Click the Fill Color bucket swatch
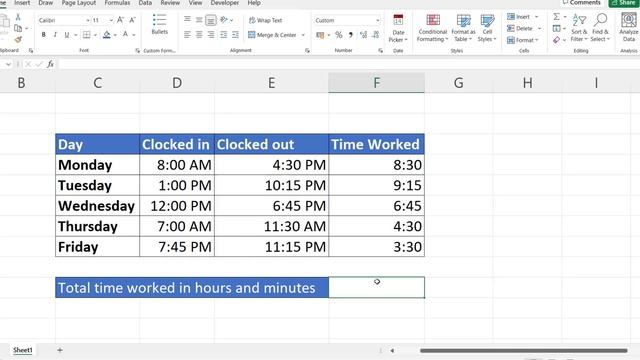Screen dimensions: 640x360 point(107,35)
